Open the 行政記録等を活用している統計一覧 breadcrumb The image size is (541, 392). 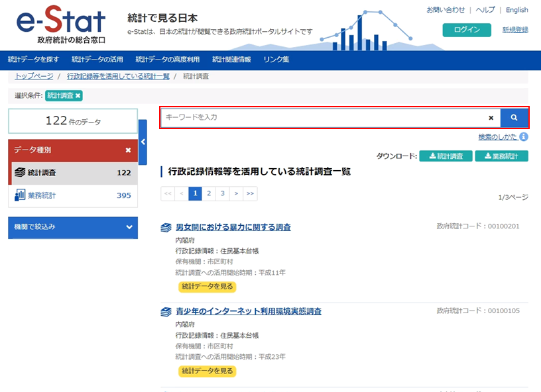click(x=118, y=76)
